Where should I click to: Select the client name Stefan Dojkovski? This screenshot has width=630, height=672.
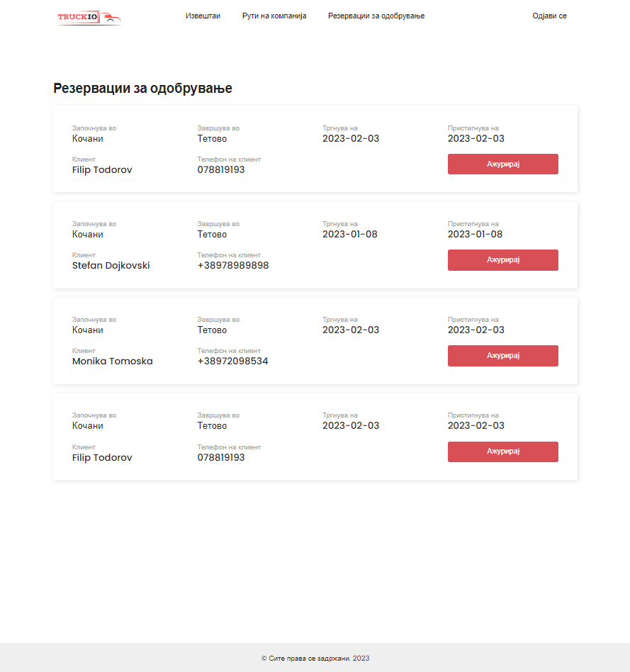[x=111, y=266]
